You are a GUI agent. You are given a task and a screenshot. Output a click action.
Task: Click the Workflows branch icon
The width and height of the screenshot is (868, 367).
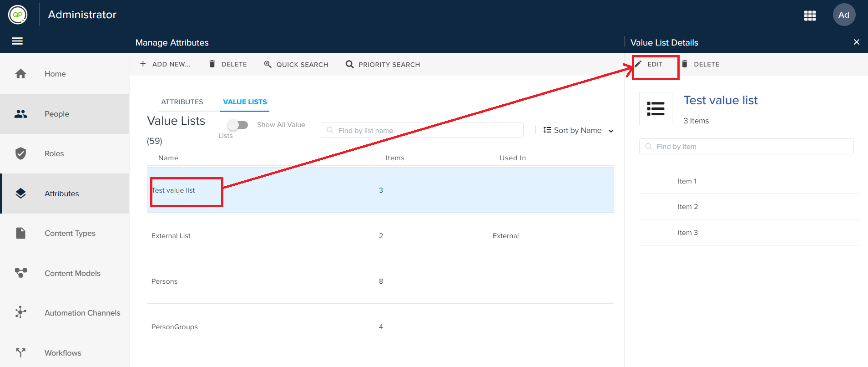click(x=20, y=352)
